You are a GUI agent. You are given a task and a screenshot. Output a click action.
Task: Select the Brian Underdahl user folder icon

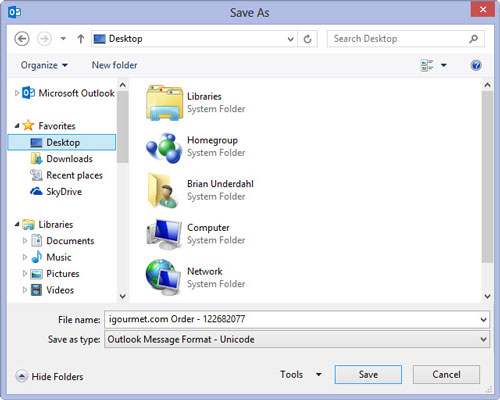pos(163,190)
